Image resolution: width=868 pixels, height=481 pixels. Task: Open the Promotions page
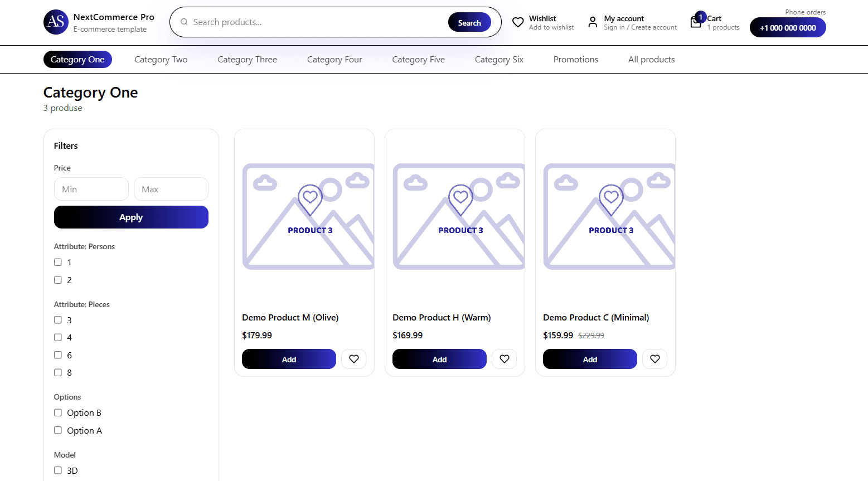[575, 59]
